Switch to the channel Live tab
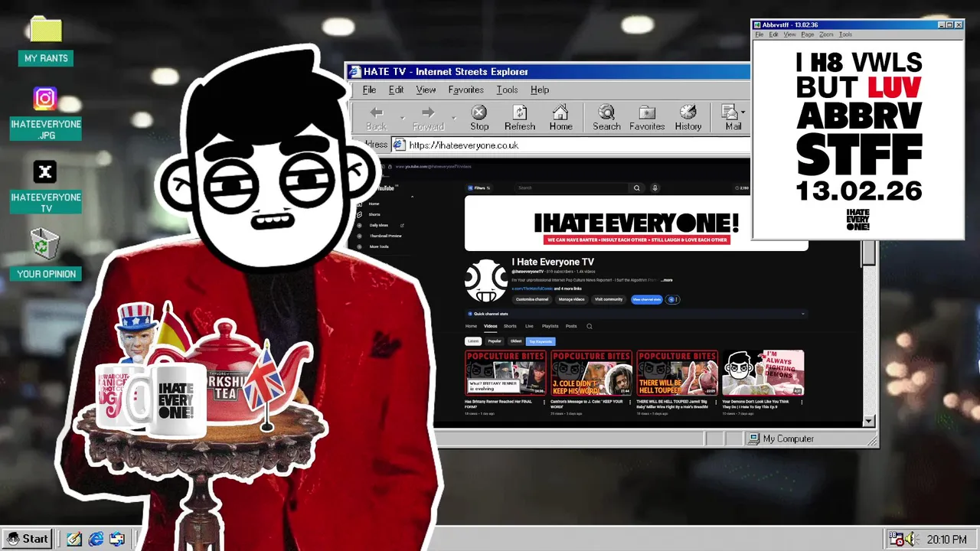 (x=529, y=326)
